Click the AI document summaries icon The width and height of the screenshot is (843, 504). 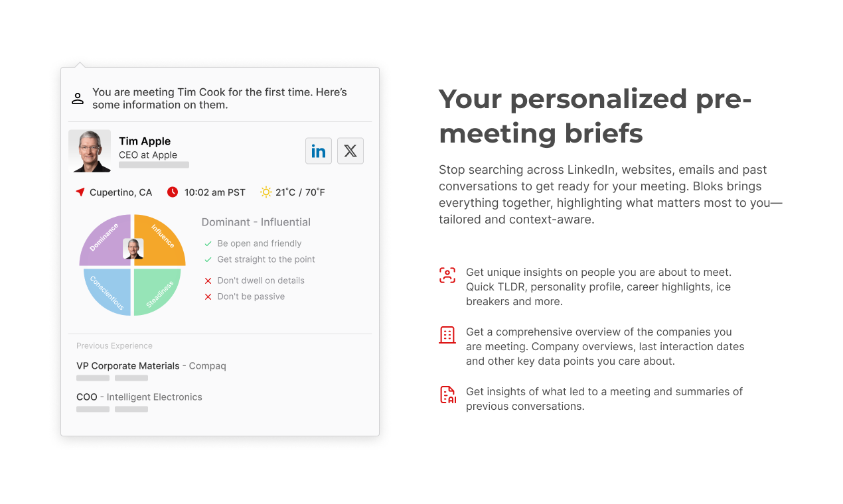click(x=448, y=395)
